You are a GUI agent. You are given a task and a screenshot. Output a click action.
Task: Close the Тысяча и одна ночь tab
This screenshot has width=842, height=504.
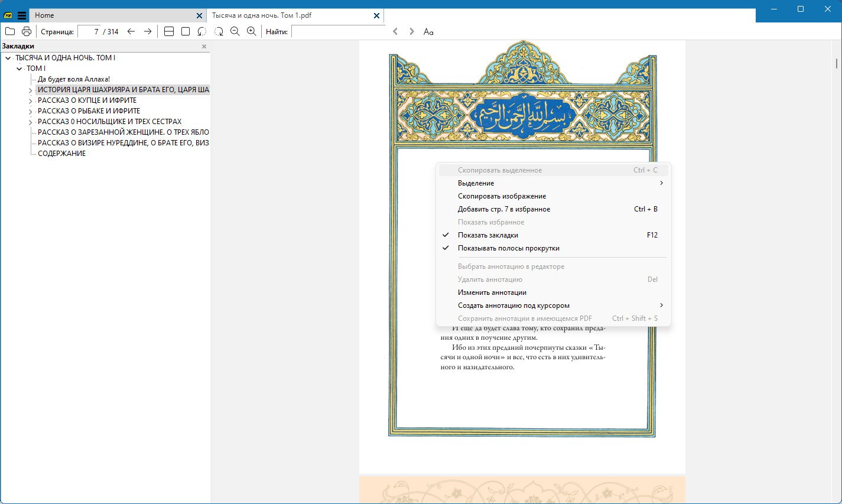pos(376,15)
